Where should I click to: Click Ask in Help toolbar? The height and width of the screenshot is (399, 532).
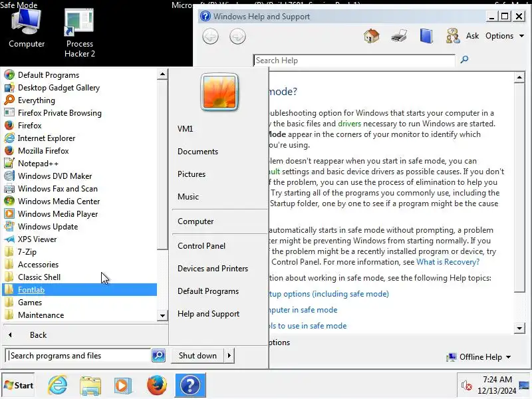tap(462, 36)
